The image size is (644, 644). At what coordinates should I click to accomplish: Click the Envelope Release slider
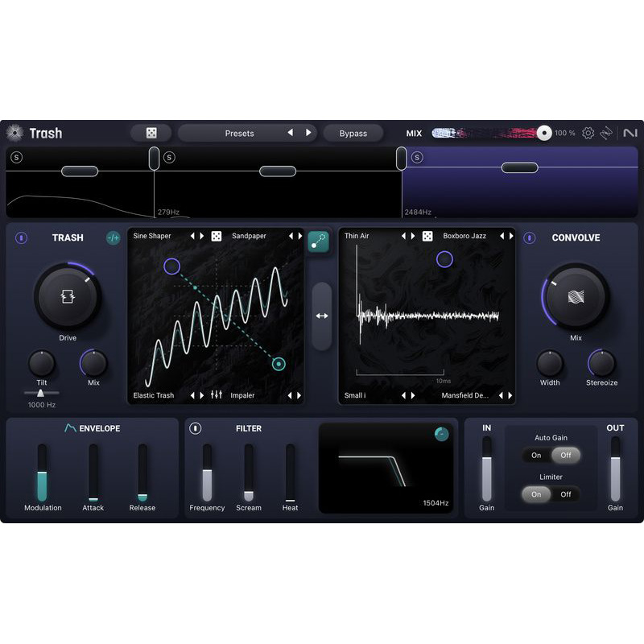pos(142,473)
